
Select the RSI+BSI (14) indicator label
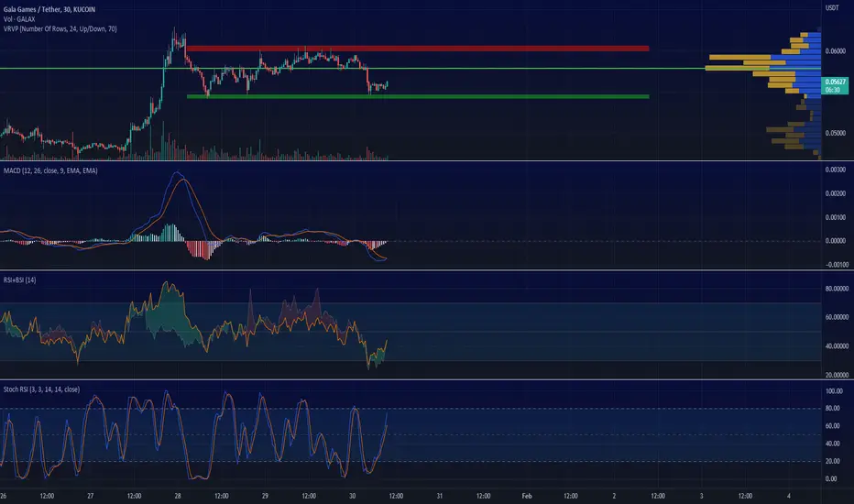[x=19, y=280]
